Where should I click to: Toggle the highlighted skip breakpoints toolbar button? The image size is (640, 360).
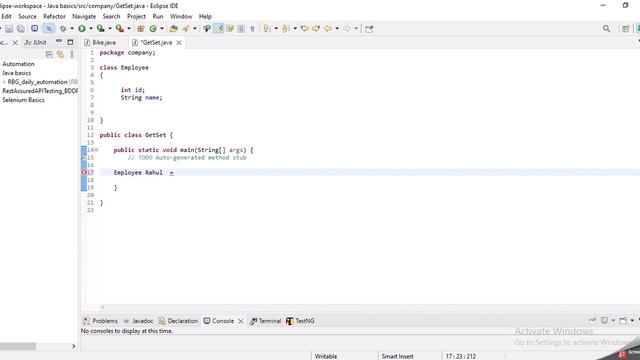(49, 29)
